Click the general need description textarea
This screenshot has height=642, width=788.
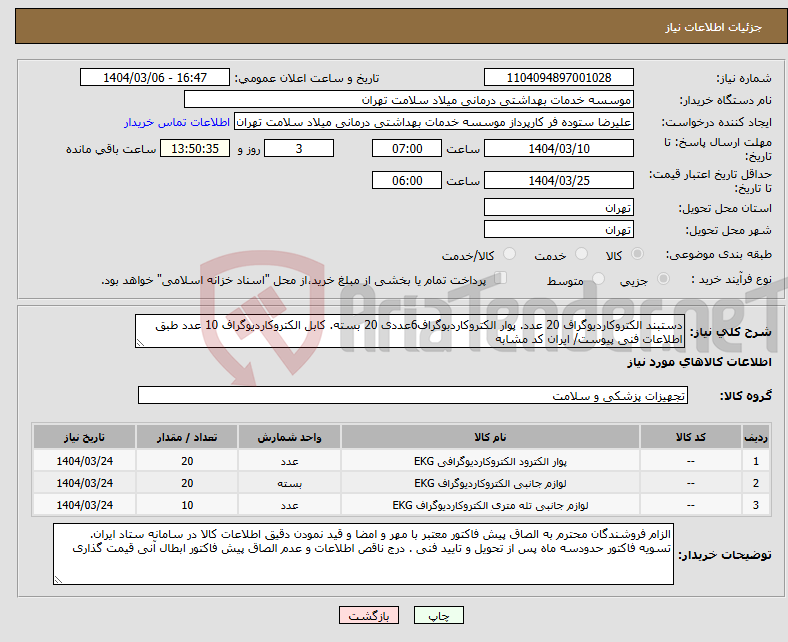(410, 331)
